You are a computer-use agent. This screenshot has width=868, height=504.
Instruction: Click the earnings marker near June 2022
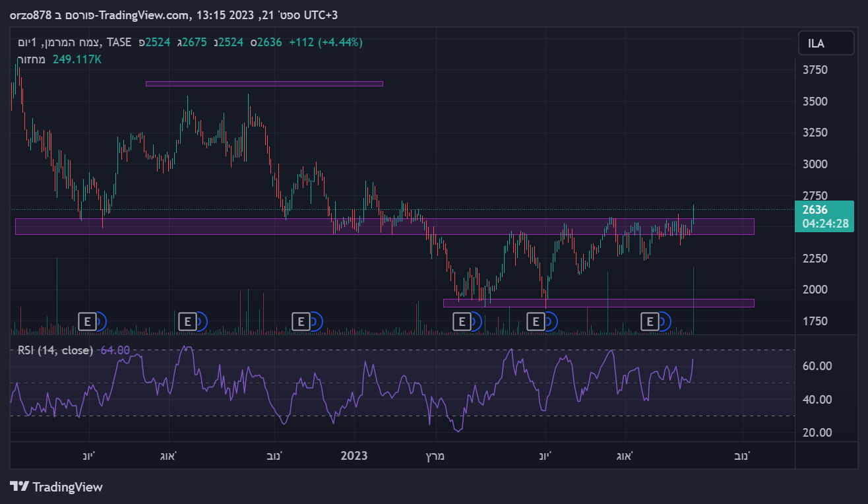(87, 322)
